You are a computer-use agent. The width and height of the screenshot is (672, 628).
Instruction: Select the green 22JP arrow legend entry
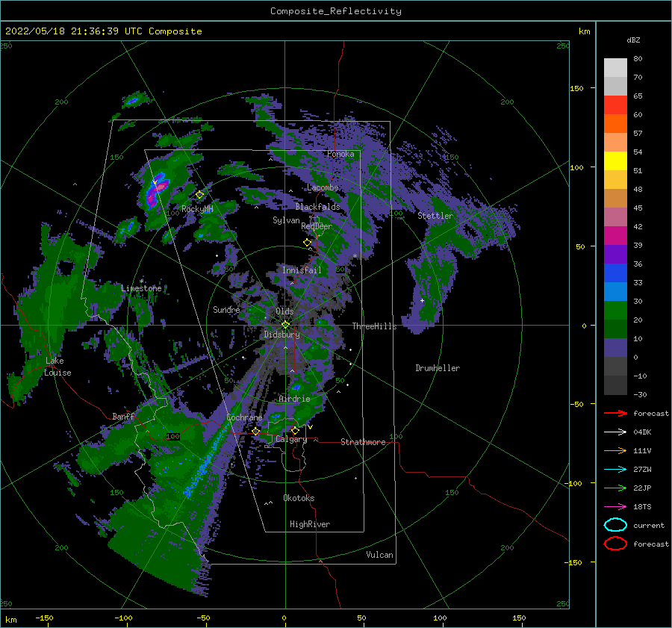(x=615, y=488)
